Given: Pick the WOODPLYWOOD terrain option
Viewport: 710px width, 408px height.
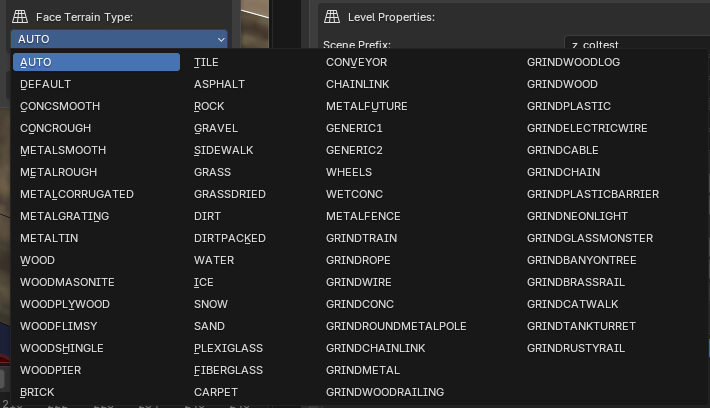Looking at the screenshot, I should point(65,304).
